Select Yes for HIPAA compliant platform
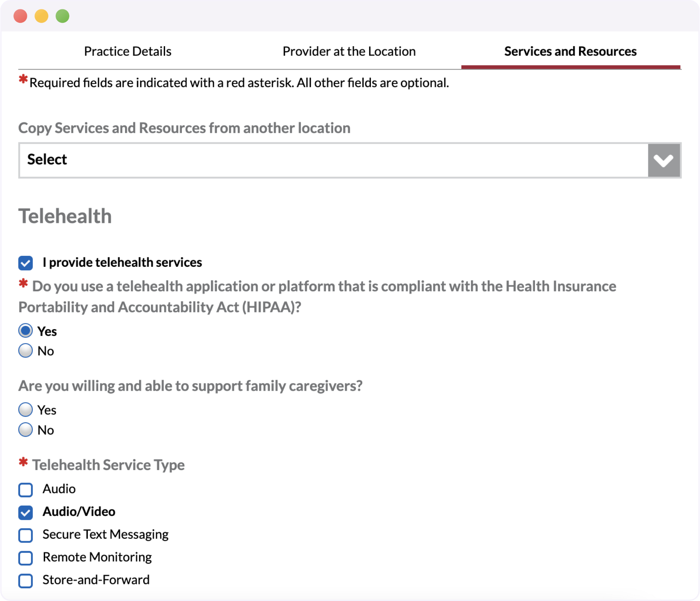 coord(26,331)
